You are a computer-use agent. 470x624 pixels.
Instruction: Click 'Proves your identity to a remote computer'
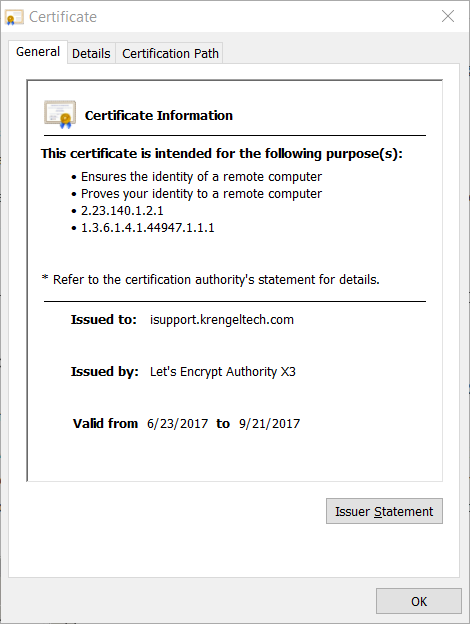coord(201,193)
